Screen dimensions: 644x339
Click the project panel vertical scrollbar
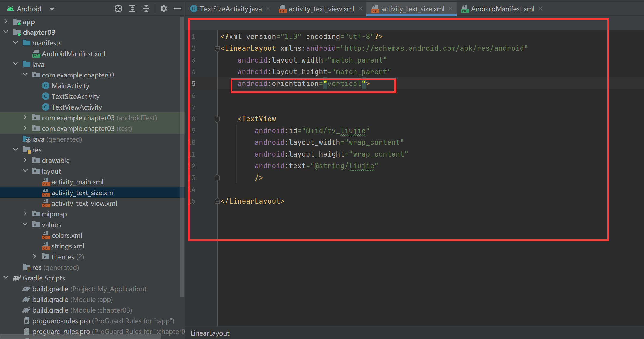click(182, 156)
